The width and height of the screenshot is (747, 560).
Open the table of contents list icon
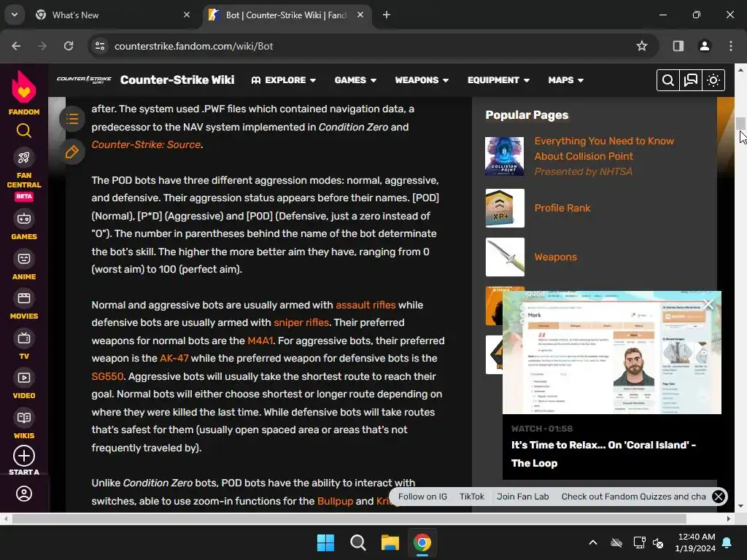72,119
